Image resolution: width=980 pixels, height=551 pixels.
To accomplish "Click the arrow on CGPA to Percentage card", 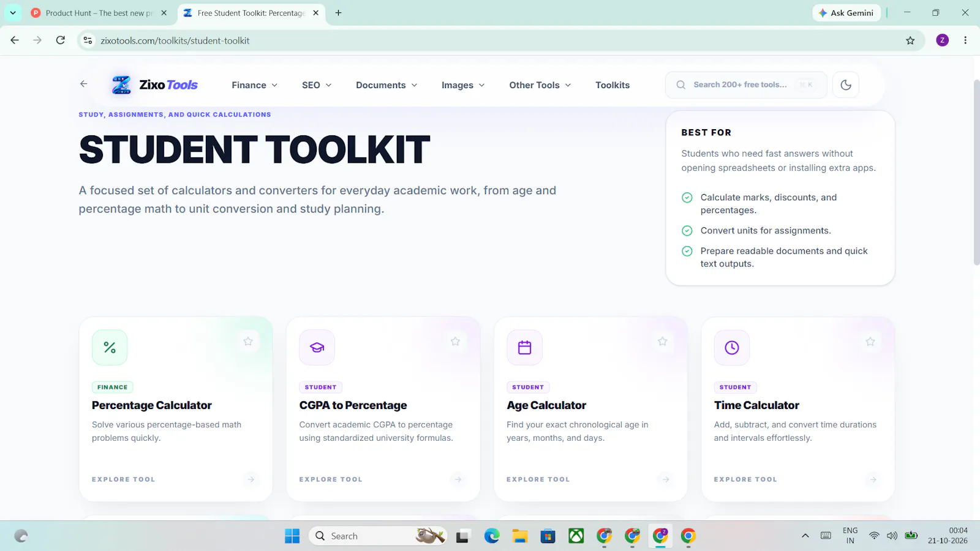I will click(458, 479).
